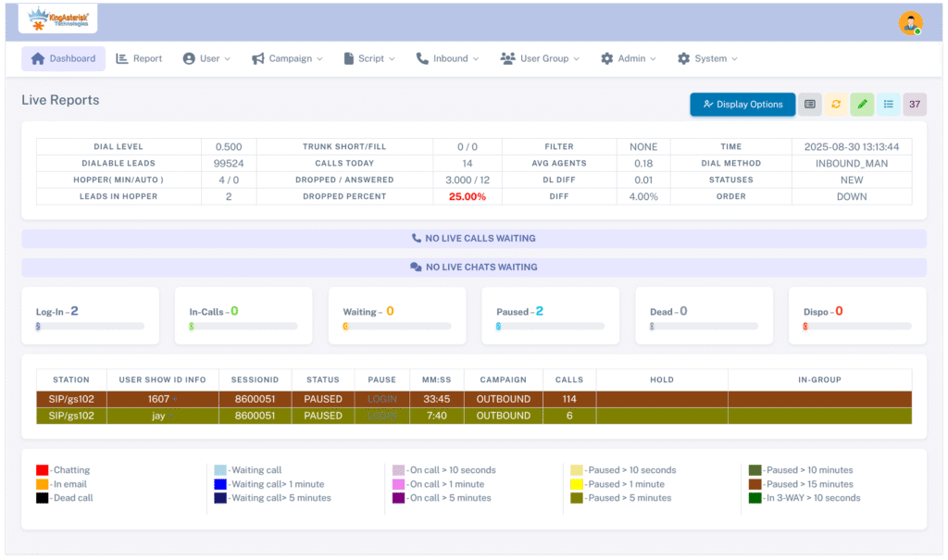Image resolution: width=948 pixels, height=560 pixels.
Task: Open the user avatar in top-right corner
Action: 911,23
